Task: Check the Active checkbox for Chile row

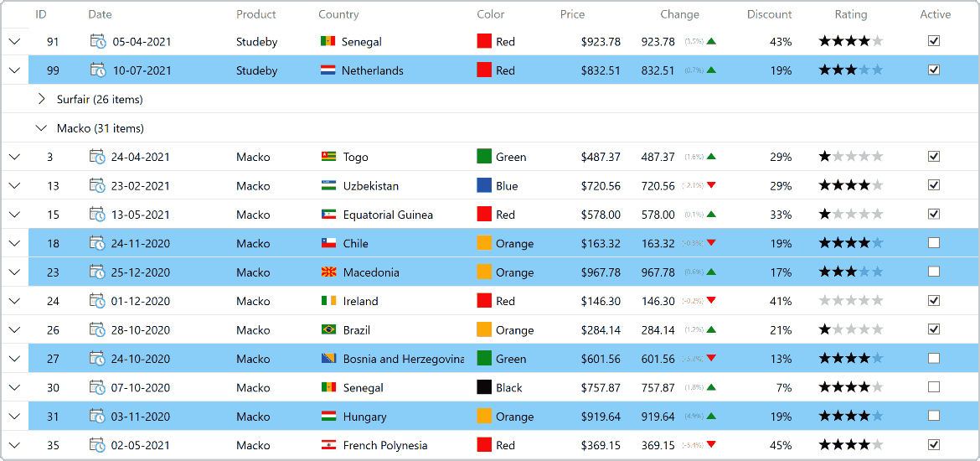Action: pyautogui.click(x=934, y=243)
